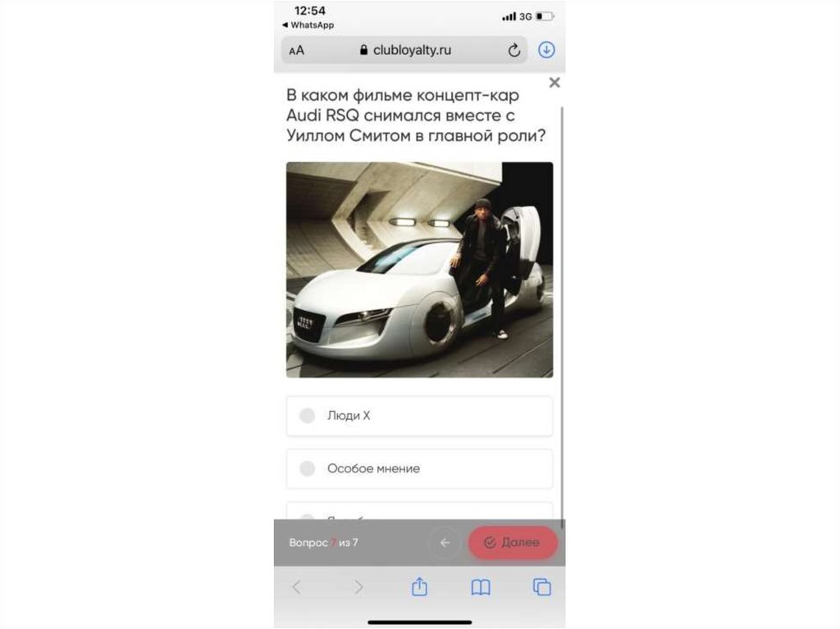The width and height of the screenshot is (840, 629).
Task: Open the bookmarks book icon
Action: (481, 587)
